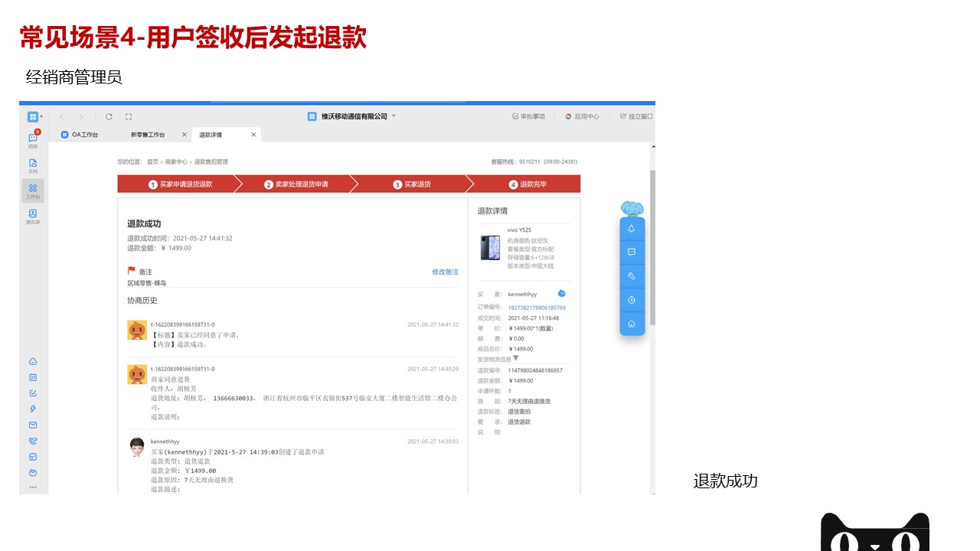Click the calendar icon in the left sidebar
980x551 pixels.
(x=33, y=377)
